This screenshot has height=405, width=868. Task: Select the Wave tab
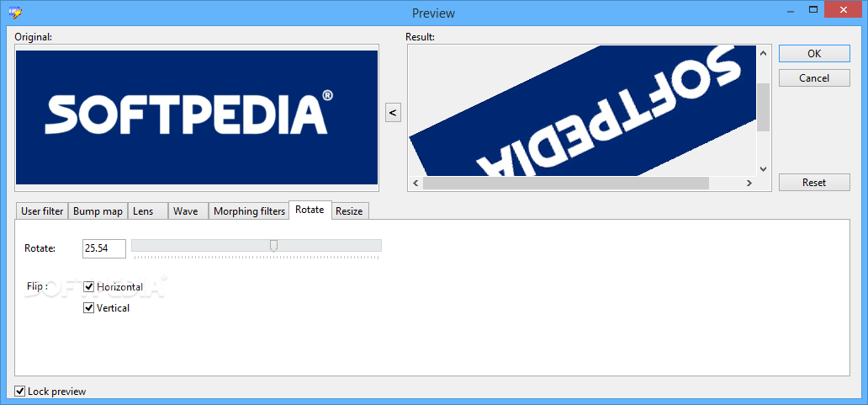188,211
